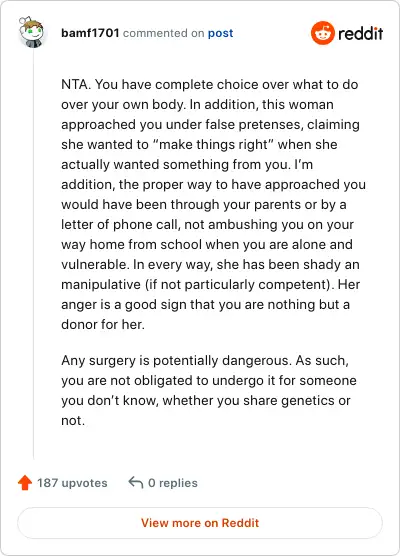Follow the blue "post" link

pos(221,33)
